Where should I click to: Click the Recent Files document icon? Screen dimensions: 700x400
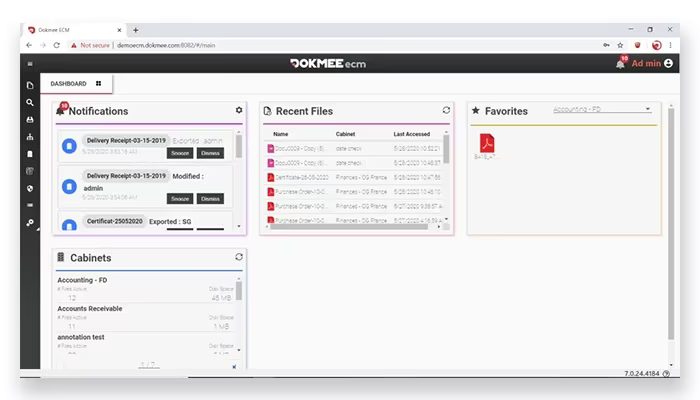point(267,111)
